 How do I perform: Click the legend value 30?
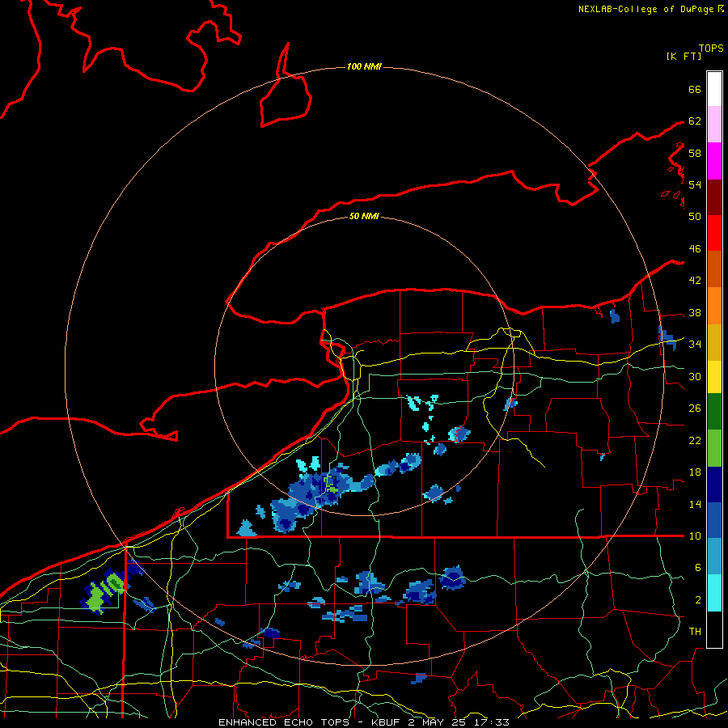click(x=695, y=376)
